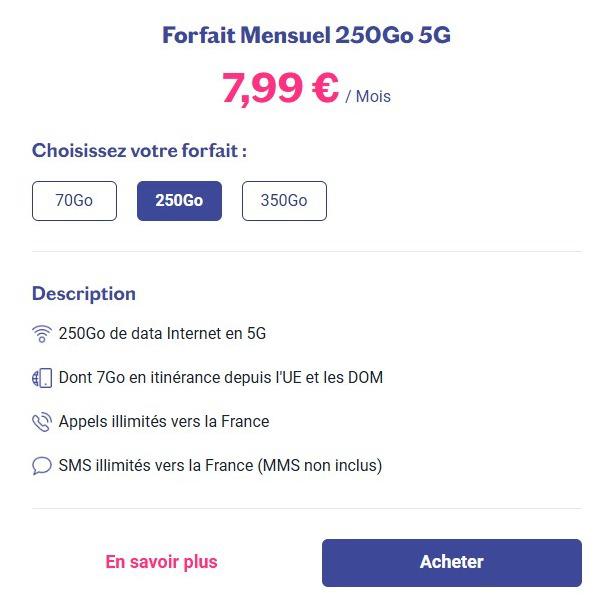Select the 70Go plan option
The width and height of the screenshot is (610, 609).
click(74, 201)
